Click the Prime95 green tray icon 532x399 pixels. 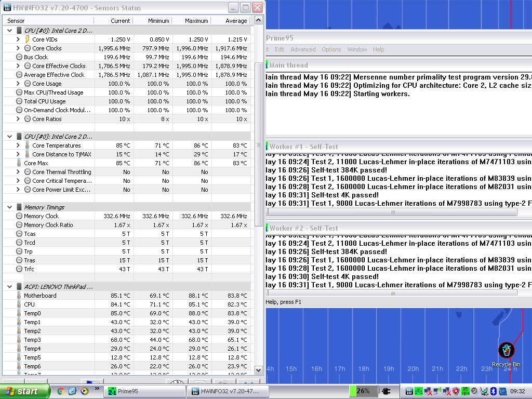pos(418,391)
